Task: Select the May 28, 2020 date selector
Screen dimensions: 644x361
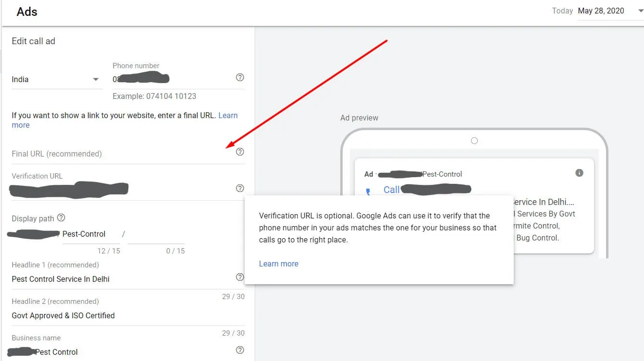Action: [x=601, y=11]
